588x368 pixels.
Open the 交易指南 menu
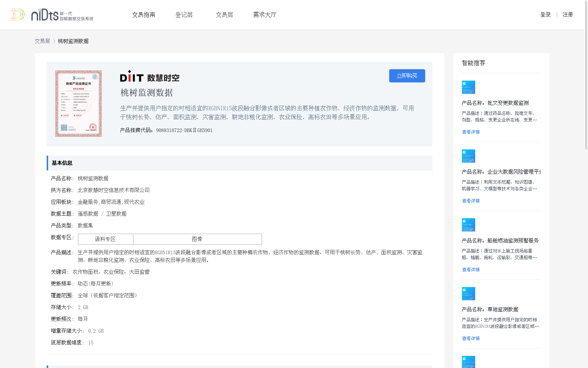click(144, 15)
